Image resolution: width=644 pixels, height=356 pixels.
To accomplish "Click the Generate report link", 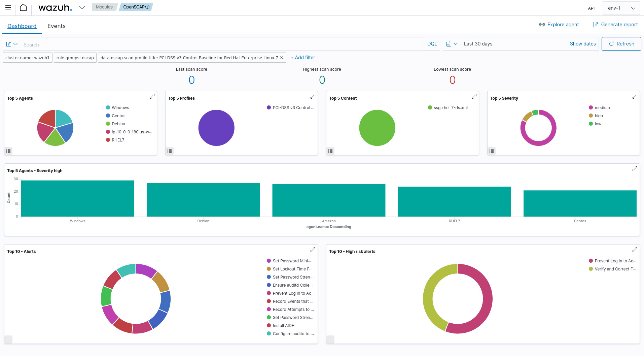I will (x=615, y=25).
